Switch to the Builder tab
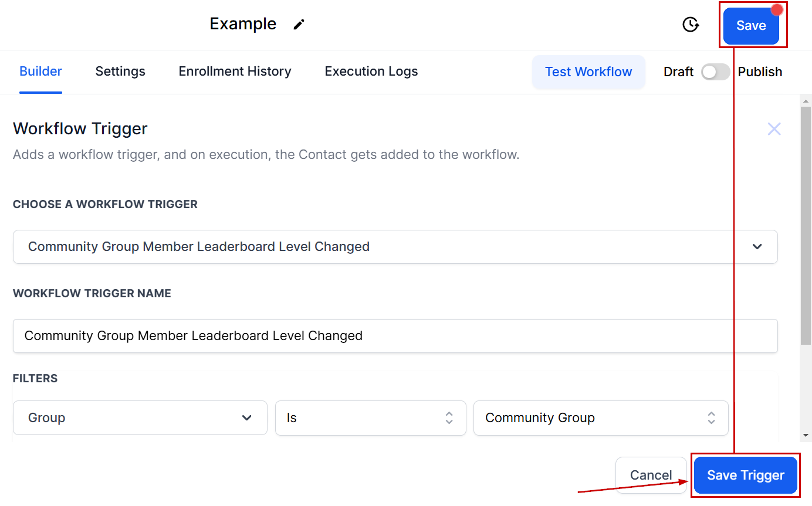The height and width of the screenshot is (506, 812). (40, 72)
